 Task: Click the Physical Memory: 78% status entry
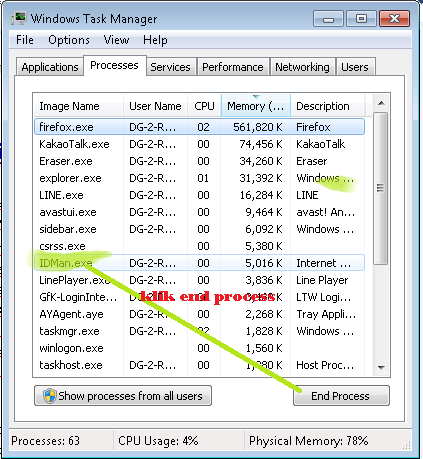click(309, 441)
